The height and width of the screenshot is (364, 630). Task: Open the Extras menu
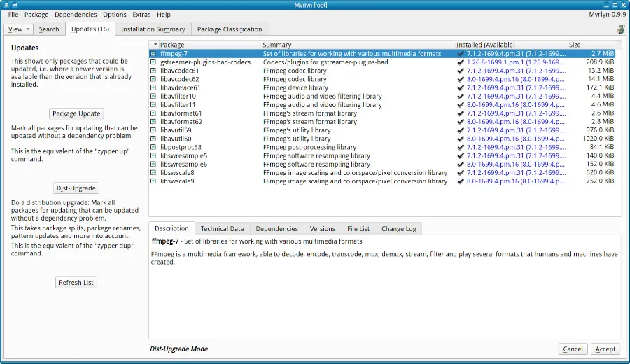[141, 15]
